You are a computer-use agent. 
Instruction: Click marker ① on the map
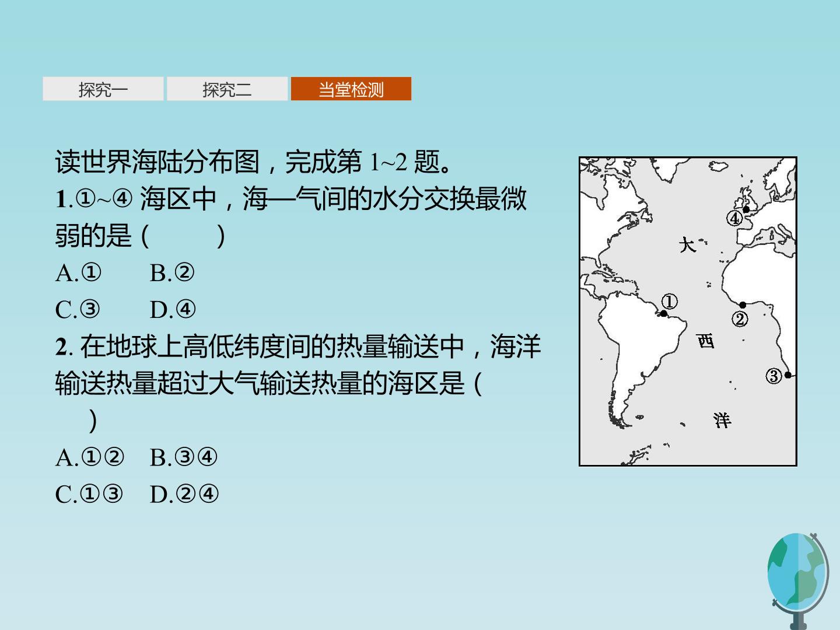tap(669, 301)
